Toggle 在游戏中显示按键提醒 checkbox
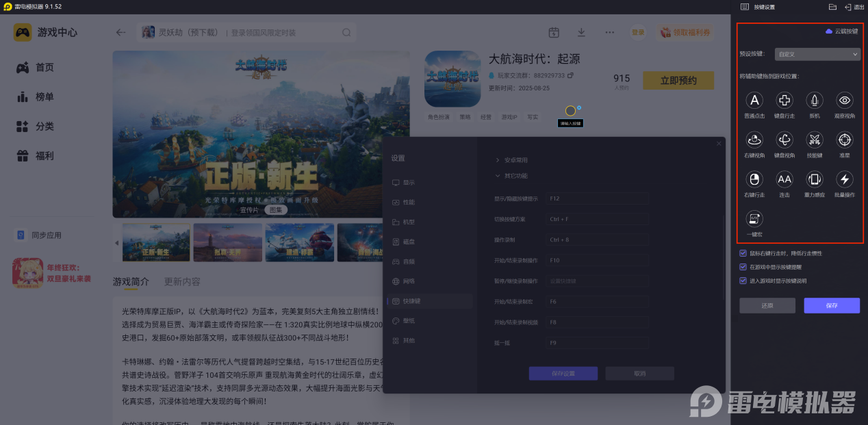The width and height of the screenshot is (868, 425). (x=743, y=267)
